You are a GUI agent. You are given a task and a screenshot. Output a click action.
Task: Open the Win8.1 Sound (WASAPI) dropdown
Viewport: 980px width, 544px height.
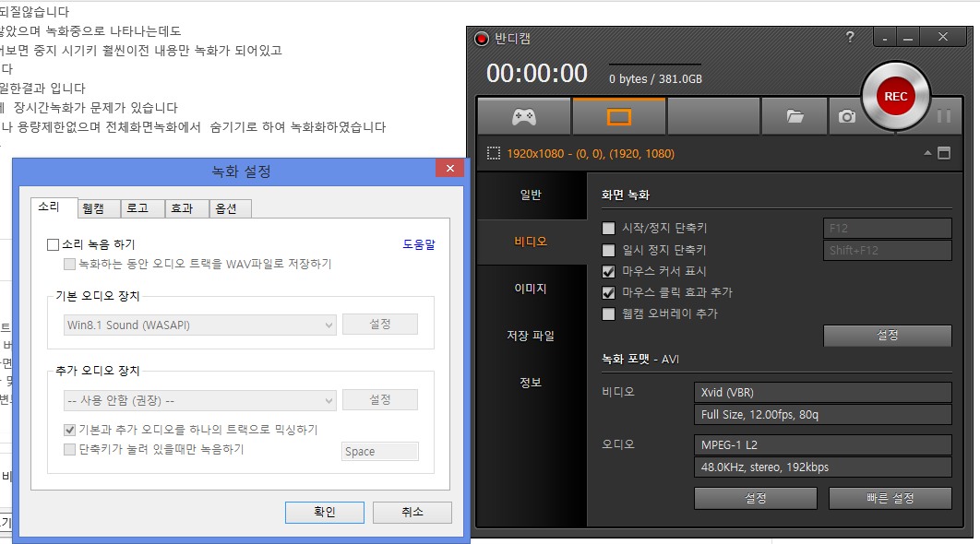click(200, 325)
